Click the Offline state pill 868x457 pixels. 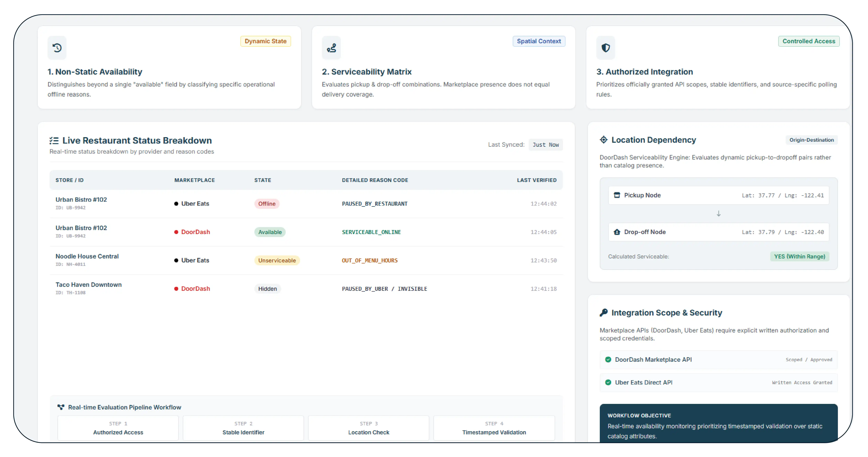coord(267,203)
